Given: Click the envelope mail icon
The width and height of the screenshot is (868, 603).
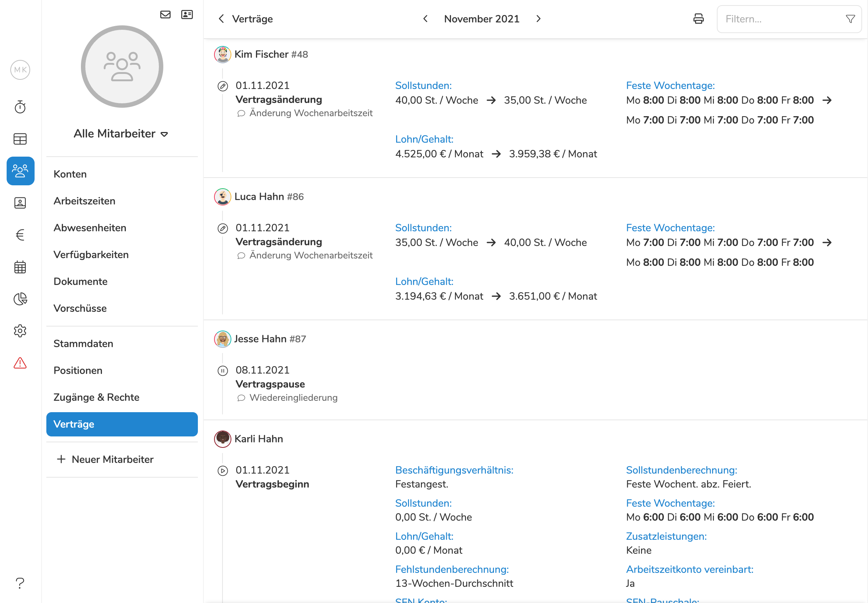Looking at the screenshot, I should point(165,15).
